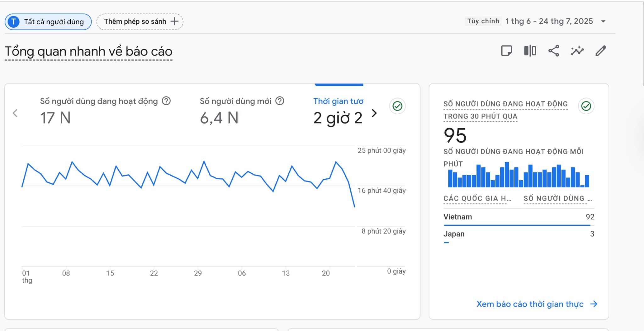644x331 pixels.
Task: Click the '2 giờ 2' engagement time value
Action: (338, 118)
